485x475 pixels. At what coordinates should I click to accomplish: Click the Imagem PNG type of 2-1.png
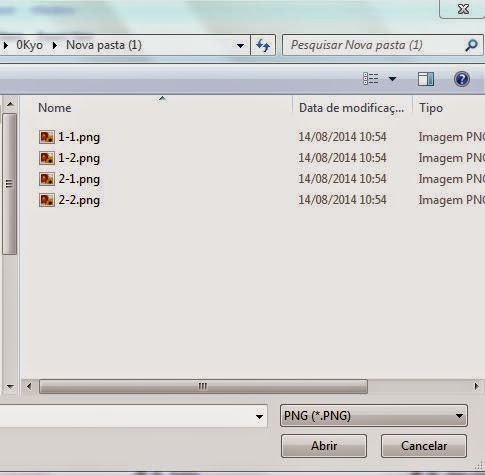(x=452, y=179)
